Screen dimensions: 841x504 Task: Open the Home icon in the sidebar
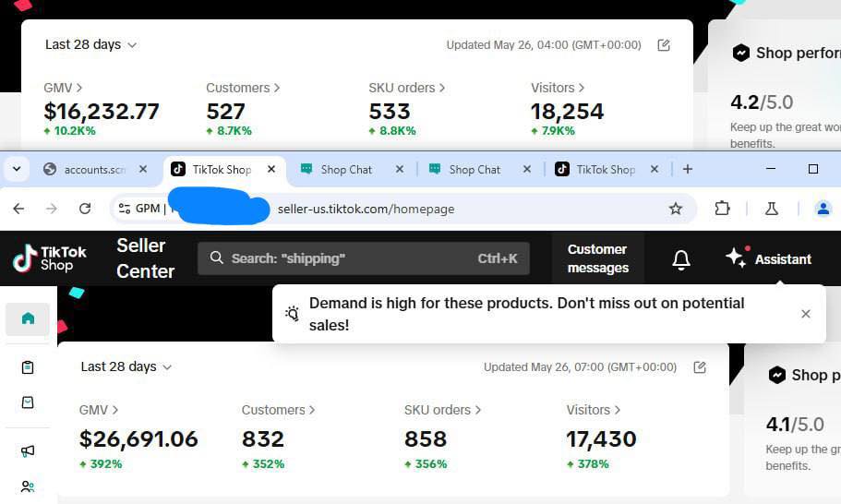click(28, 319)
